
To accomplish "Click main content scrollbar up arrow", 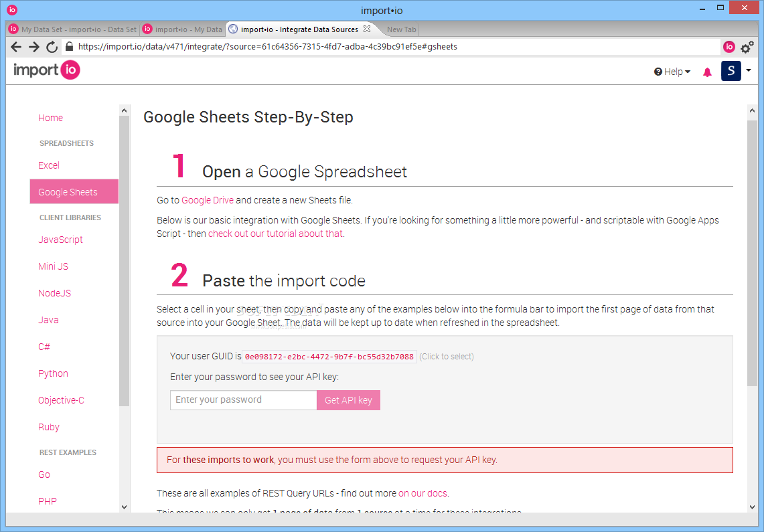I will (752, 110).
